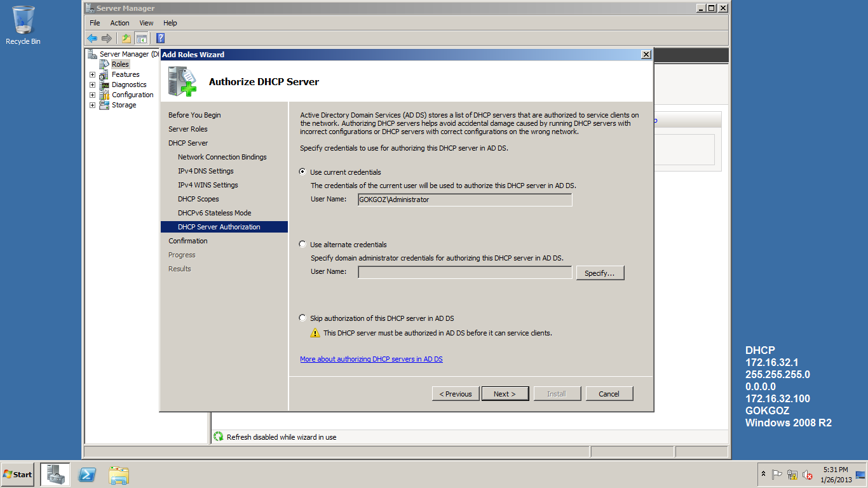Click Next to continue the wizard
The width and height of the screenshot is (868, 488).
click(505, 393)
